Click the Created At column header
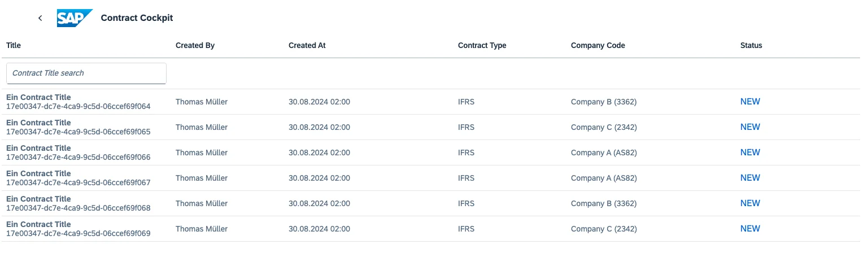This screenshot has width=868, height=253. (307, 45)
